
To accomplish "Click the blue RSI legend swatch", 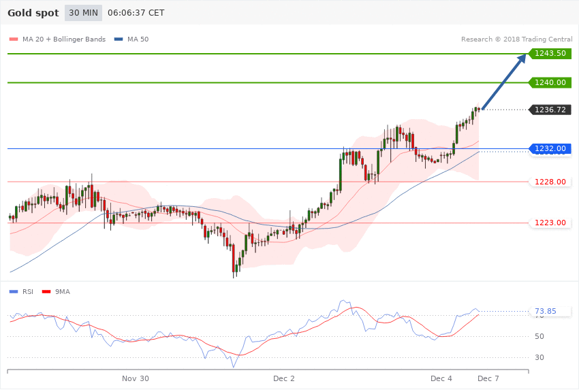I will (x=14, y=292).
